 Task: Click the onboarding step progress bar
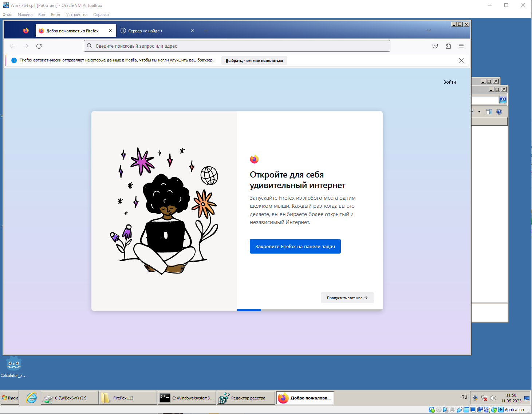[x=310, y=310]
